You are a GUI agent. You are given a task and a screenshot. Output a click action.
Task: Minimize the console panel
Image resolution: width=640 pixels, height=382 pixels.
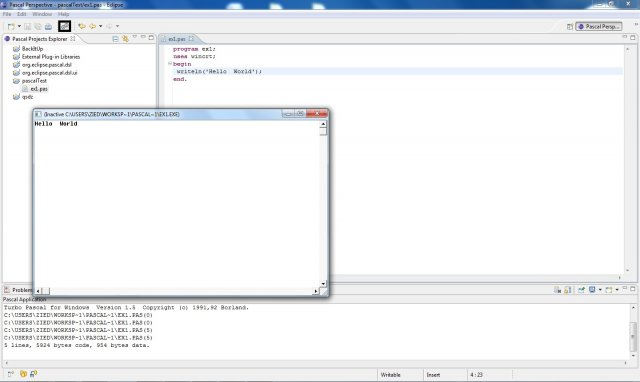click(624, 288)
